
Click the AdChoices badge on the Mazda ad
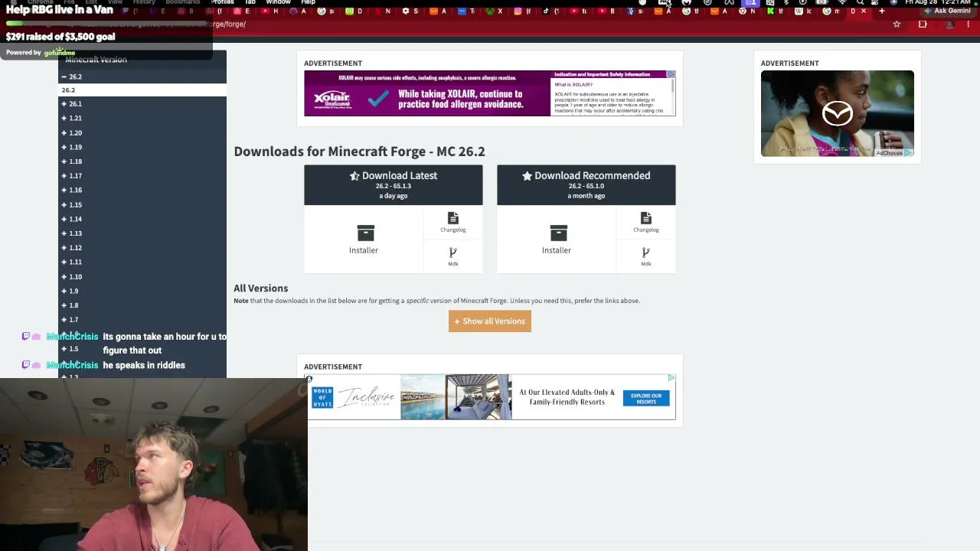[894, 153]
